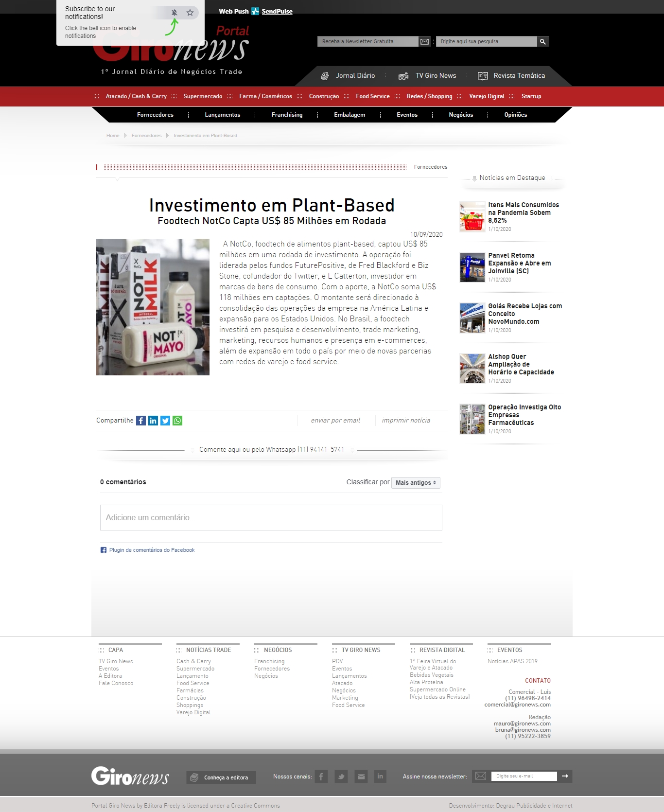The image size is (664, 812).
Task: Click the search magnifier icon
Action: click(x=543, y=42)
